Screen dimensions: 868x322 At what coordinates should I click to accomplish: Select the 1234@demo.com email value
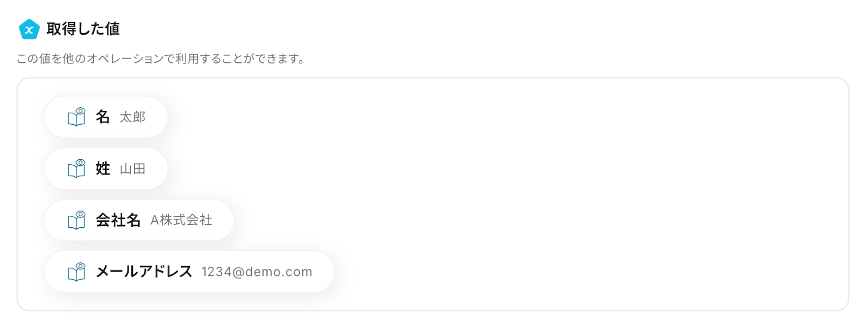click(257, 272)
